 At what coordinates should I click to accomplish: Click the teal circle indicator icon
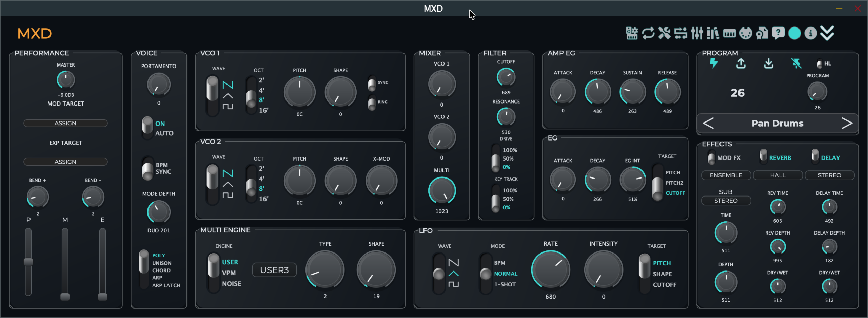pos(794,33)
